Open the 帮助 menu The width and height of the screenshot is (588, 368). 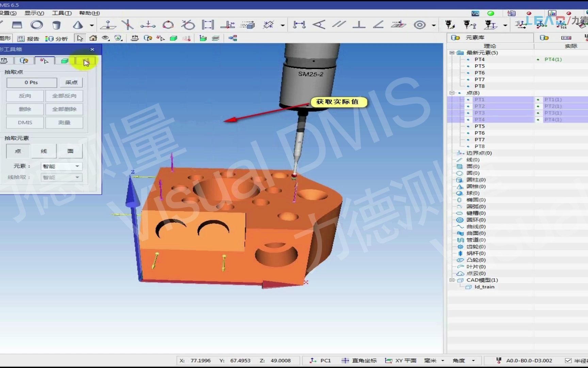(x=88, y=13)
